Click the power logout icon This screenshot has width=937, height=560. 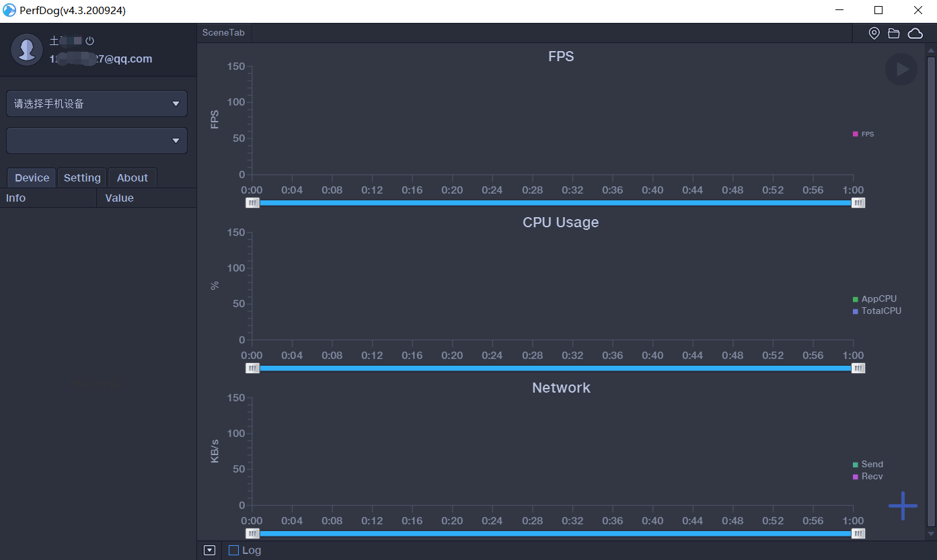(89, 41)
